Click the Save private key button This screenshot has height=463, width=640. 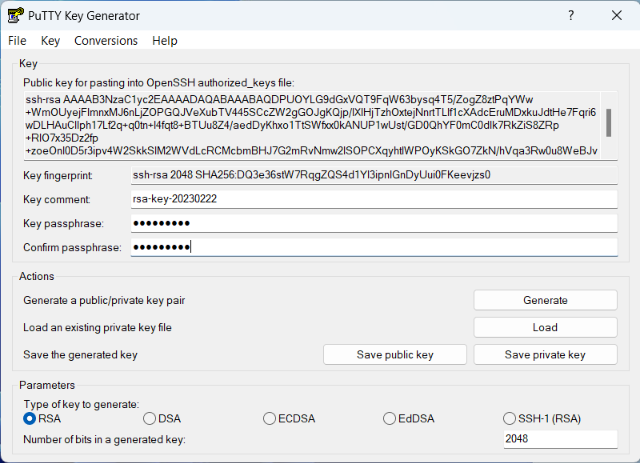[x=545, y=355]
